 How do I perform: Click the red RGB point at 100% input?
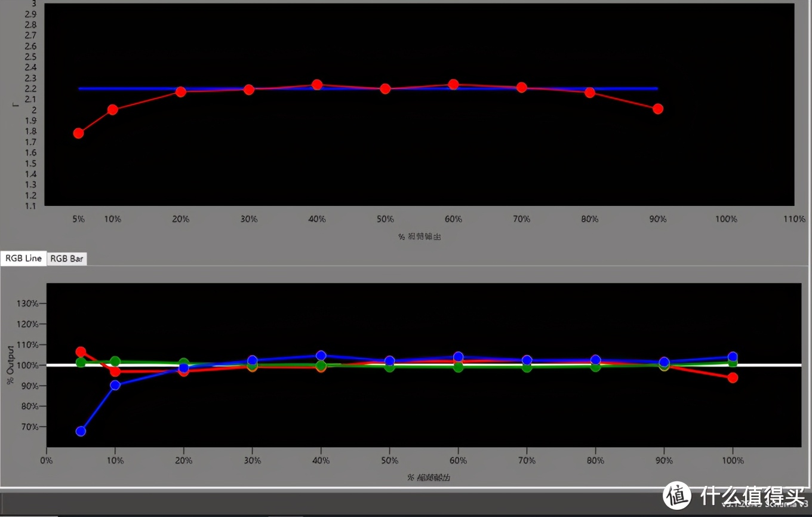(x=733, y=378)
